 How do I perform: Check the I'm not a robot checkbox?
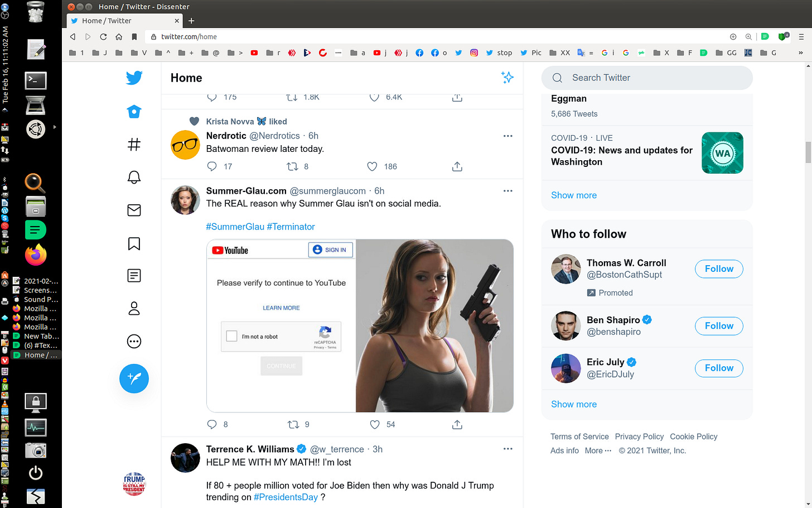[x=231, y=336]
